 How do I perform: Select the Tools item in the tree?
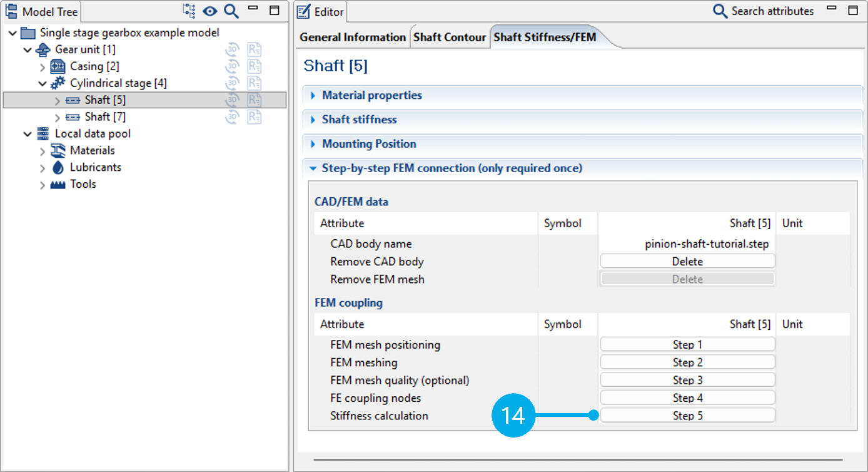[x=83, y=185]
